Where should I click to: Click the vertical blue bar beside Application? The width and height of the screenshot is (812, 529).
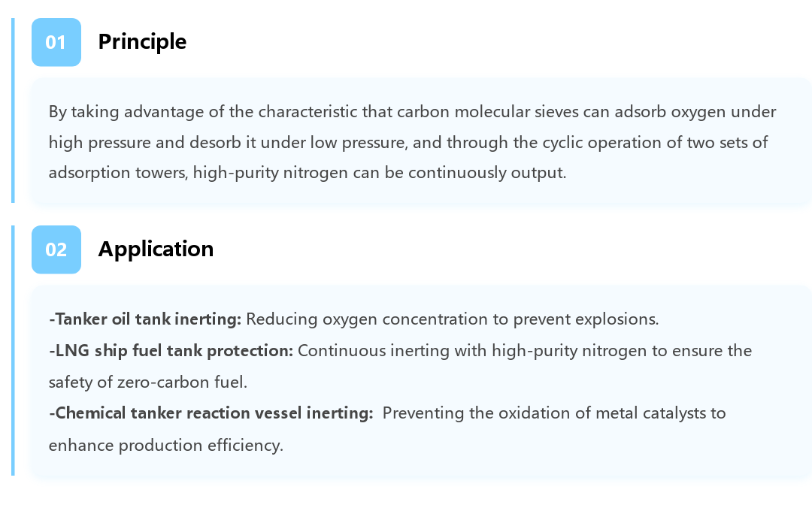[13, 350]
